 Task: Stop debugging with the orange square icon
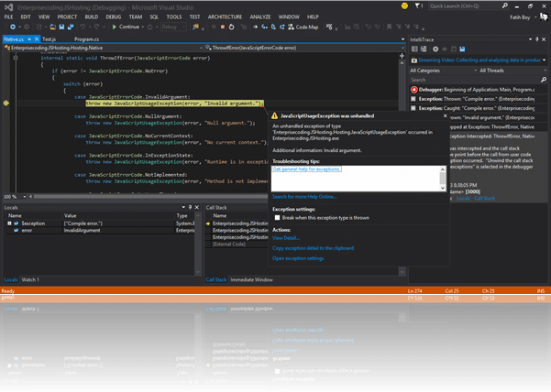coord(223,27)
